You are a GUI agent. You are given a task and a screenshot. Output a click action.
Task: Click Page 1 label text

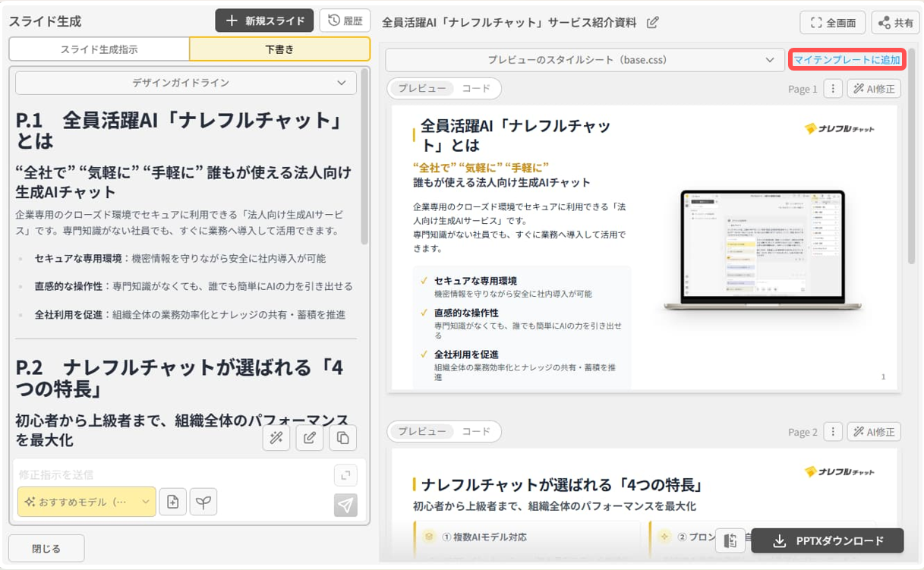pos(803,89)
